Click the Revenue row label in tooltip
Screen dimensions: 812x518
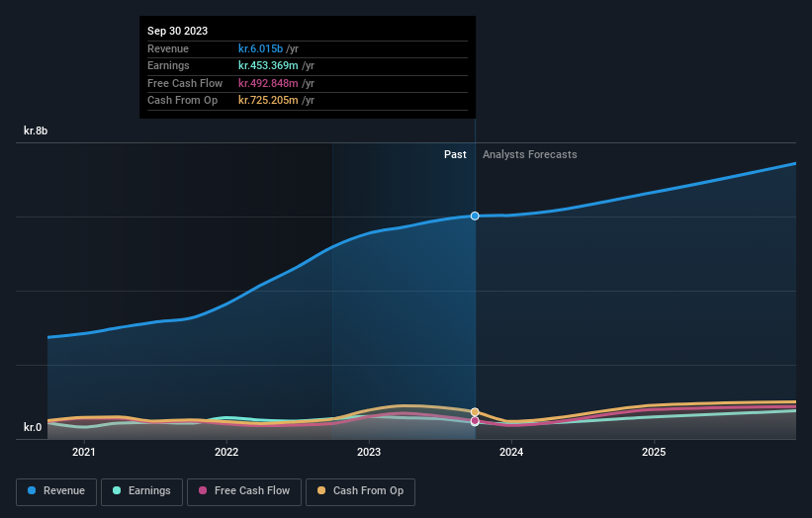click(x=168, y=48)
